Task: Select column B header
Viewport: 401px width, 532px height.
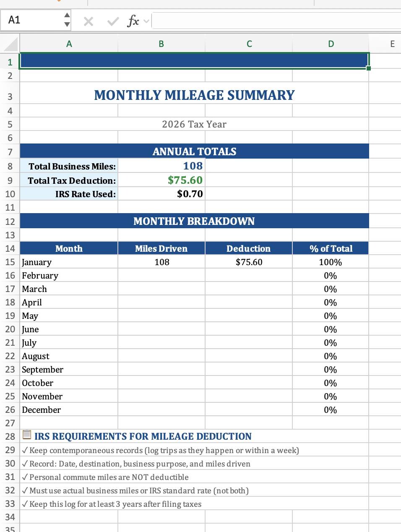Action: pos(161,44)
